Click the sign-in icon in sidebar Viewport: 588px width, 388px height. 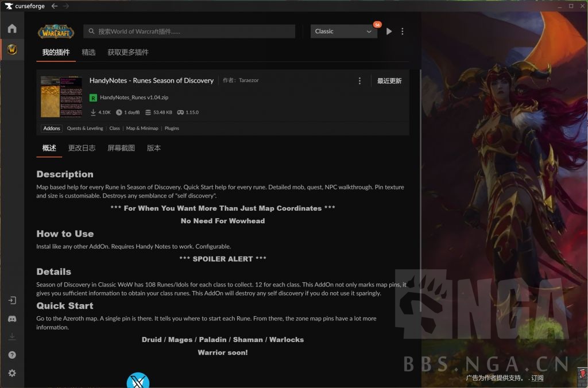(x=12, y=300)
